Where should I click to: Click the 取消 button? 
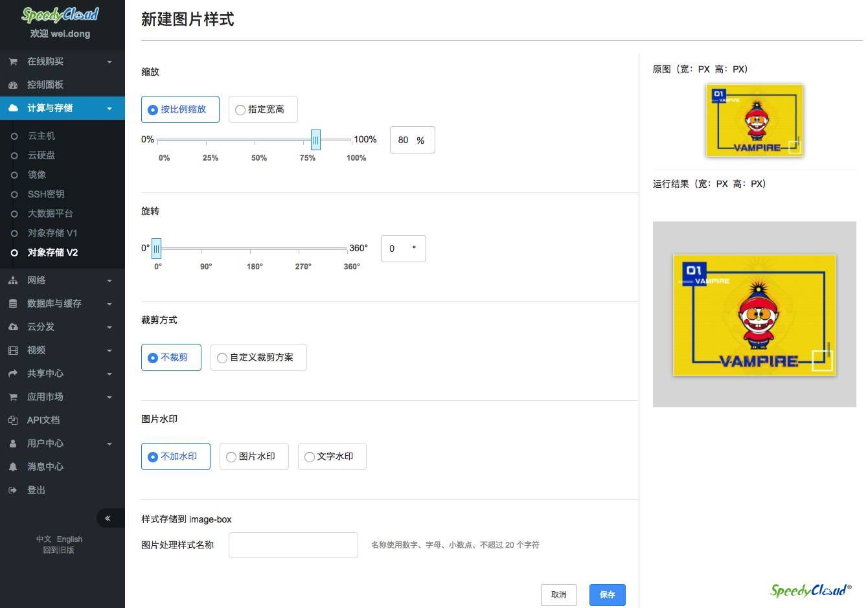pyautogui.click(x=559, y=595)
